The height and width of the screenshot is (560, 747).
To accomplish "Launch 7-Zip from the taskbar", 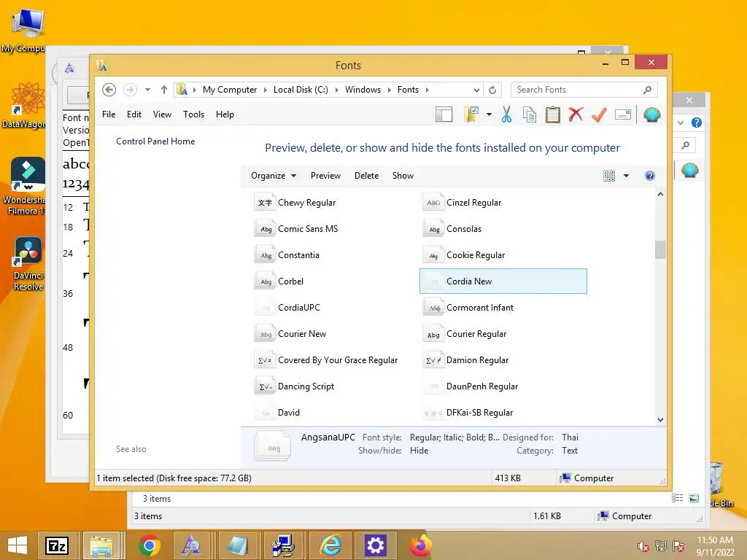I will tap(57, 545).
